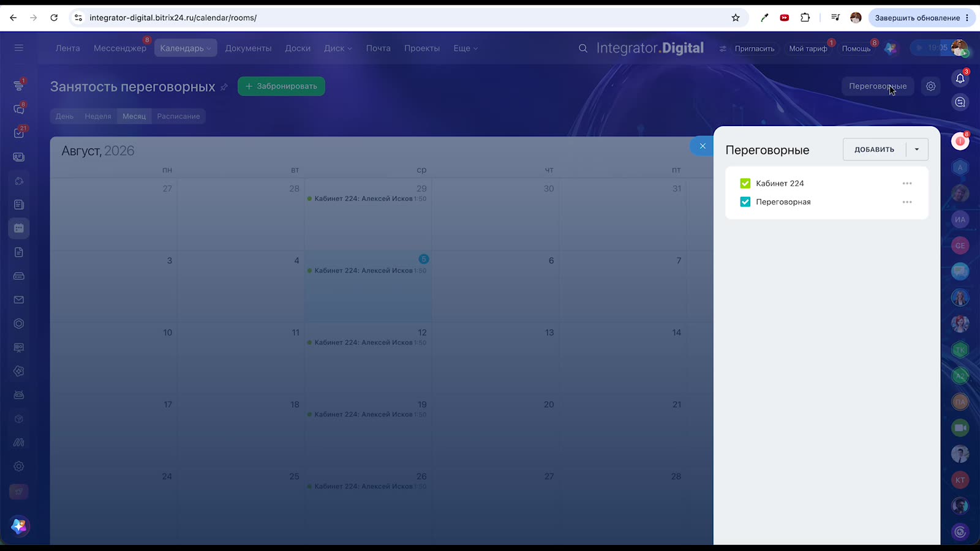The image size is (980, 551).
Task: Open Лента in the top menu
Action: click(68, 48)
